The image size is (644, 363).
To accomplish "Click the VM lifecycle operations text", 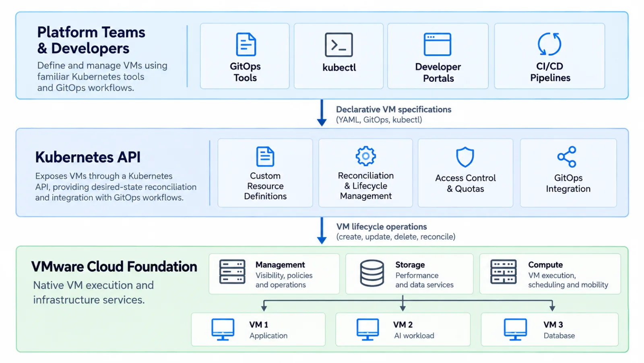I will point(382,226).
